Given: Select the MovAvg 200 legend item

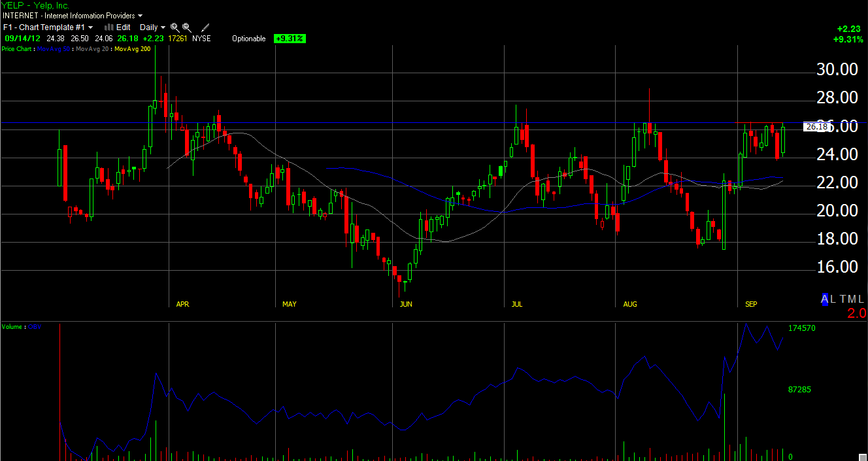Looking at the screenshot, I should pyautogui.click(x=132, y=49).
